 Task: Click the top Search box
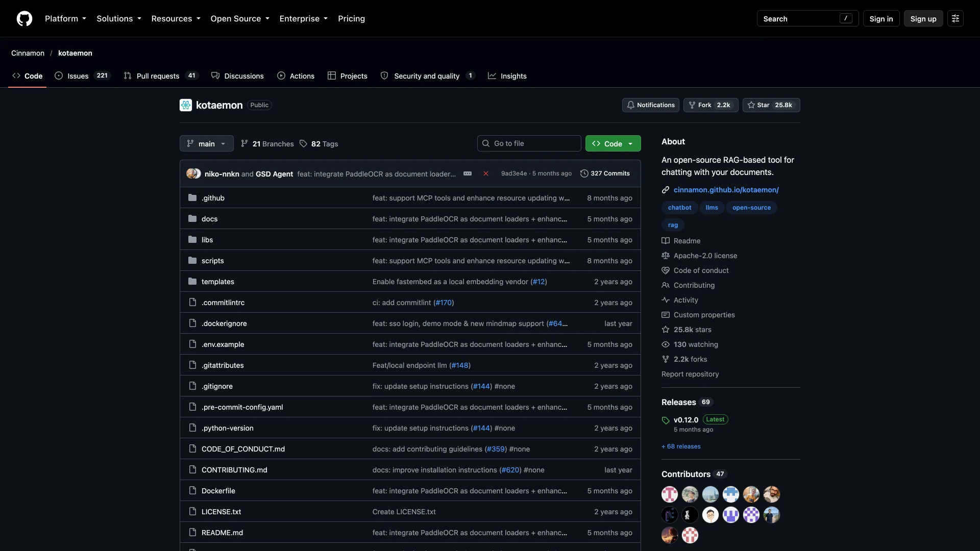[807, 18]
